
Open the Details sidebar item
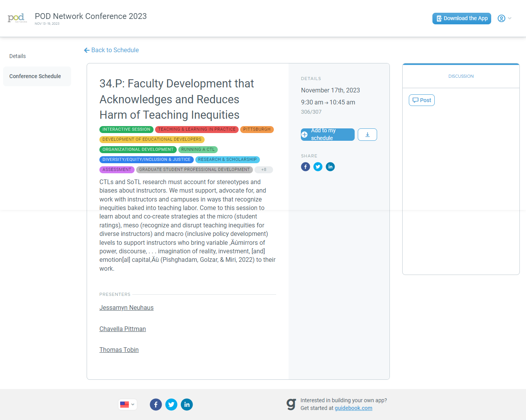click(x=18, y=56)
